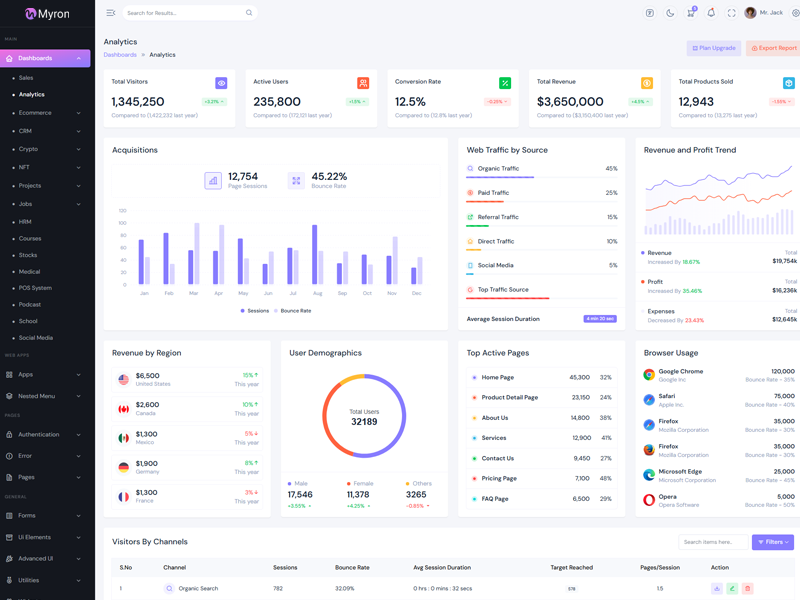This screenshot has width=800, height=600.
Task: Open notifications bell icon
Action: point(711,13)
